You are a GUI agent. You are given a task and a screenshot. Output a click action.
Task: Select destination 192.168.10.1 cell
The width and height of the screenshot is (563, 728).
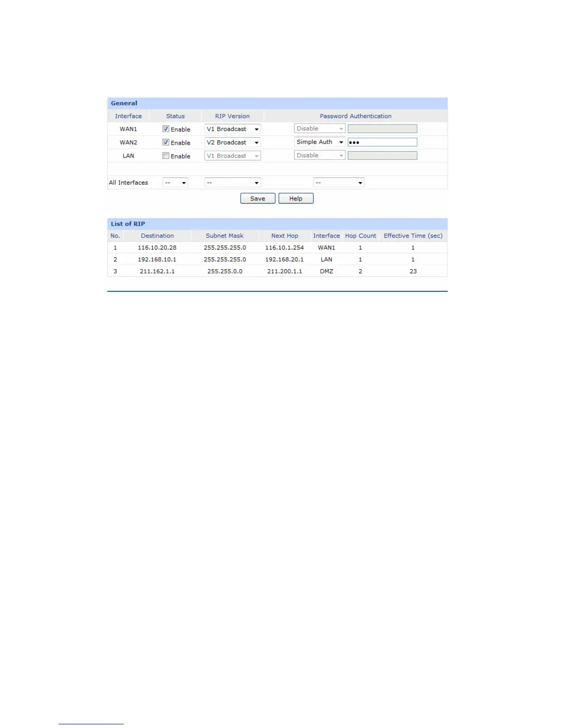(x=157, y=260)
